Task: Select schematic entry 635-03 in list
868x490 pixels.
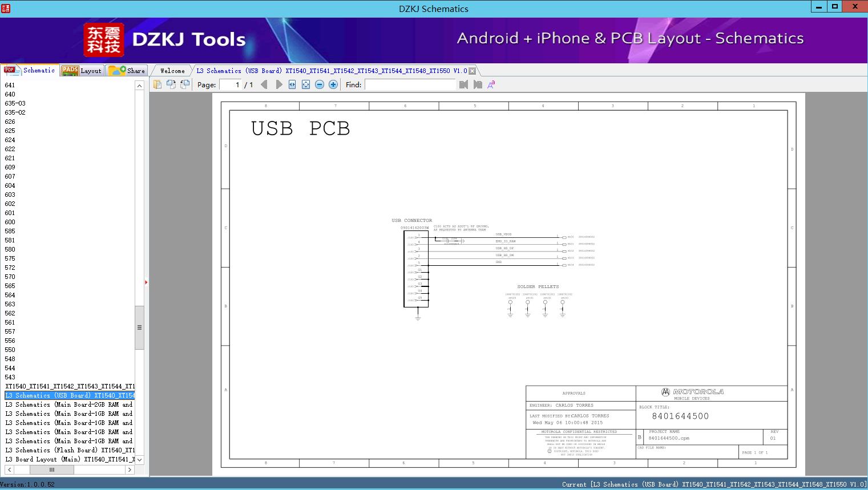Action: (x=14, y=103)
